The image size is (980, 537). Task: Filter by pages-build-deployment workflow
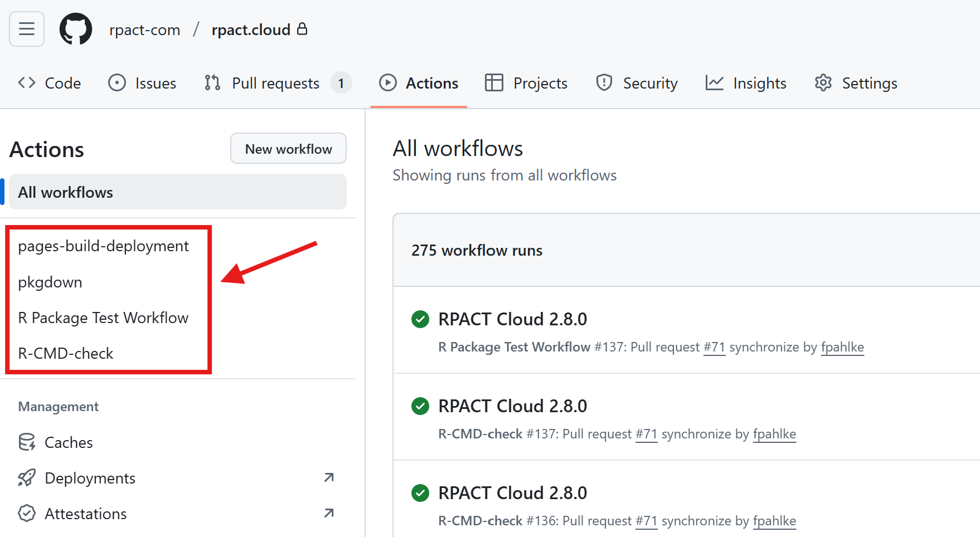(103, 246)
